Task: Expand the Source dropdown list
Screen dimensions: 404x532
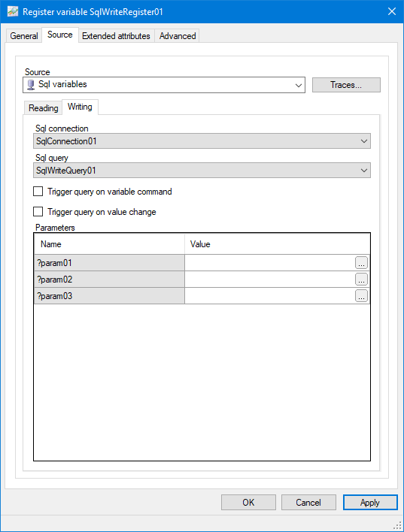Action: (x=299, y=85)
